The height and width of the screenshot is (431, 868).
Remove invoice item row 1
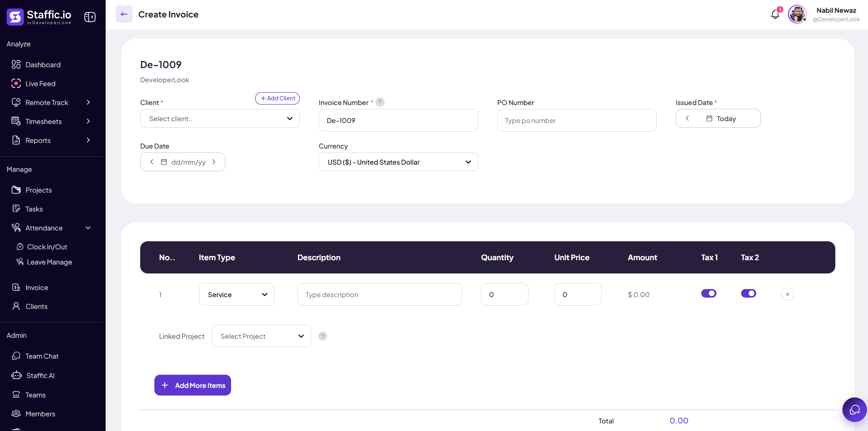click(787, 294)
